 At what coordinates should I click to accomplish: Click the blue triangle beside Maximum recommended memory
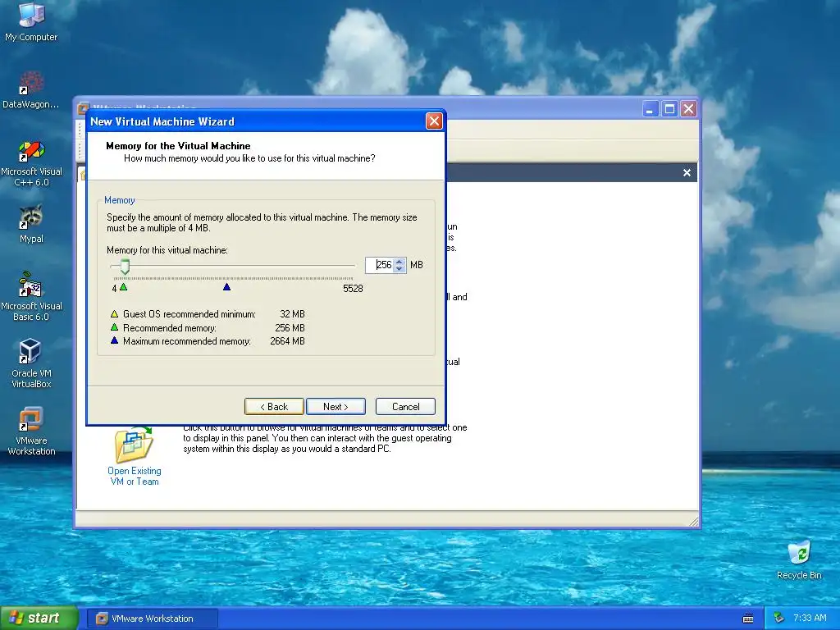pos(114,340)
